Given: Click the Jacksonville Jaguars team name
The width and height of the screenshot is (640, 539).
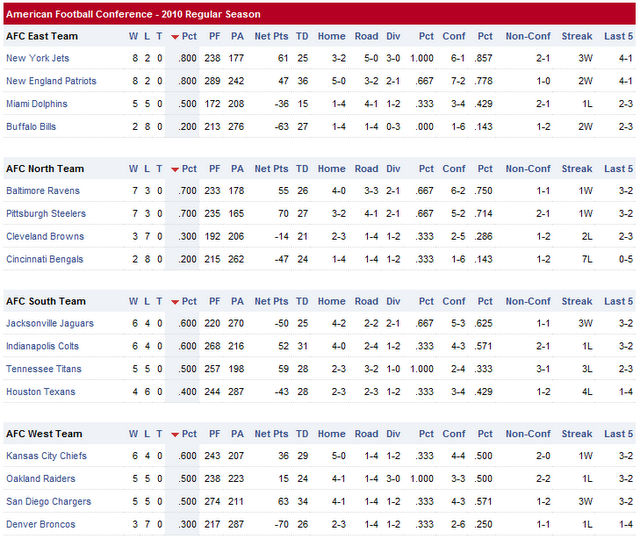Looking at the screenshot, I should coord(50,324).
